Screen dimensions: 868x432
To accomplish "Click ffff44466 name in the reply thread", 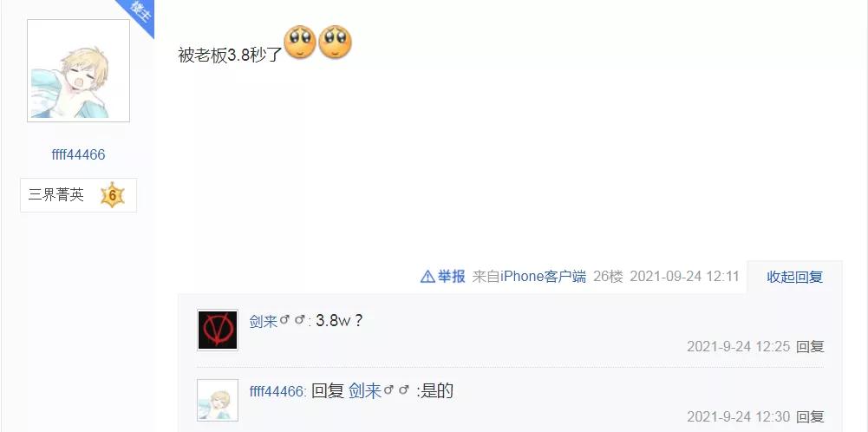I will pyautogui.click(x=277, y=391).
